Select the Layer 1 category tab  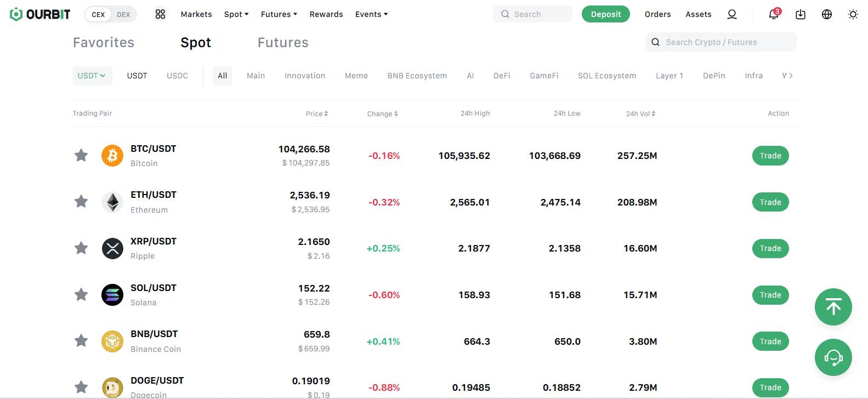670,76
